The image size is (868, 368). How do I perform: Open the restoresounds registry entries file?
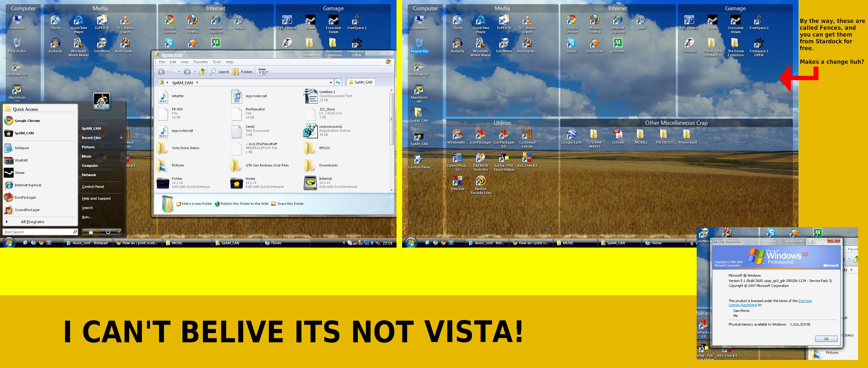point(310,131)
